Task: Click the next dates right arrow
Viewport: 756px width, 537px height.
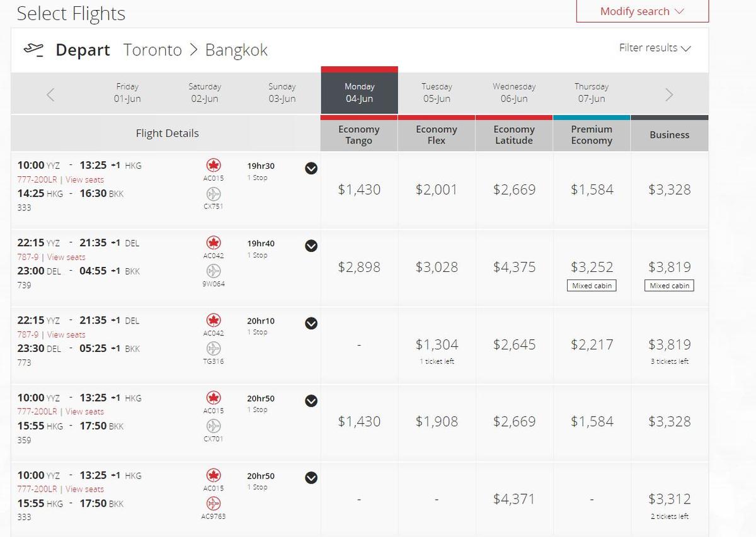Action: click(x=669, y=94)
